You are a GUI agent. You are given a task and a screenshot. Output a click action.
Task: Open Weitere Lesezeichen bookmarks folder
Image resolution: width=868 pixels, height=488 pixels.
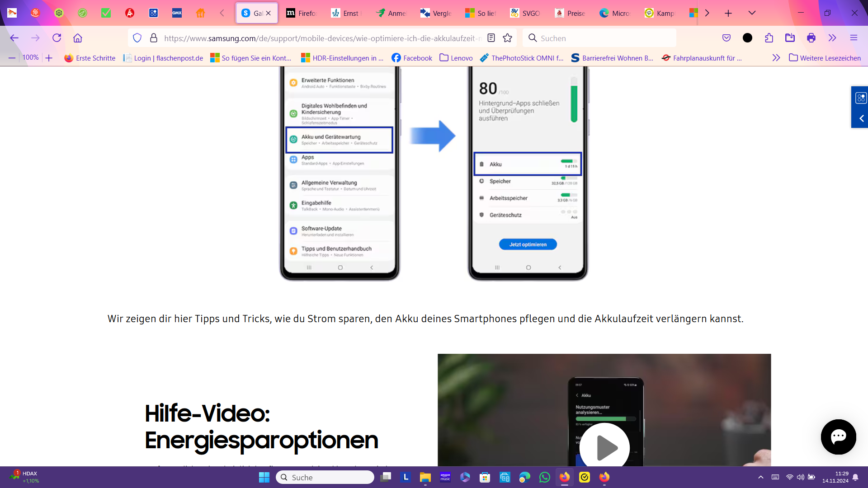825,58
